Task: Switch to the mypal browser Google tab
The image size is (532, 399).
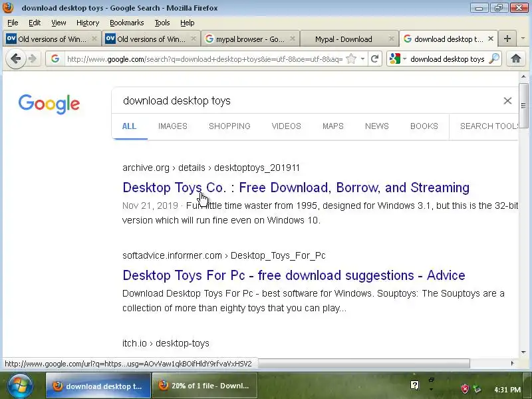Action: pos(250,39)
